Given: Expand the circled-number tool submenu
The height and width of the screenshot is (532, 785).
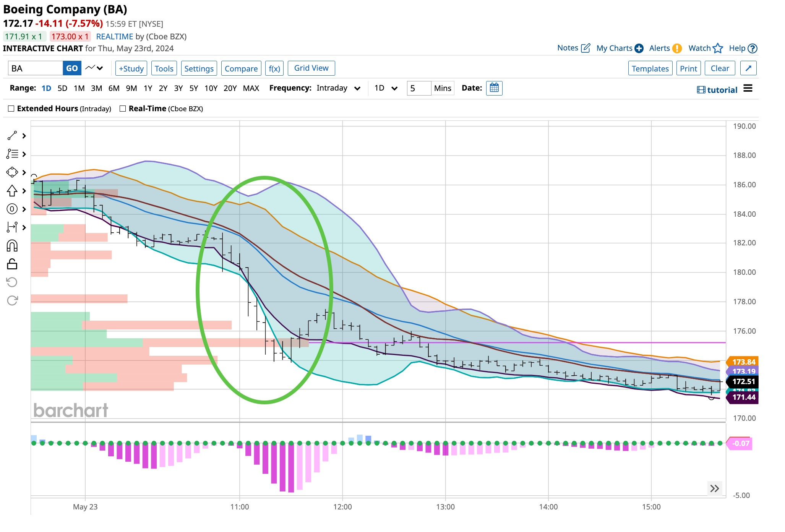Looking at the screenshot, I should tap(24, 209).
